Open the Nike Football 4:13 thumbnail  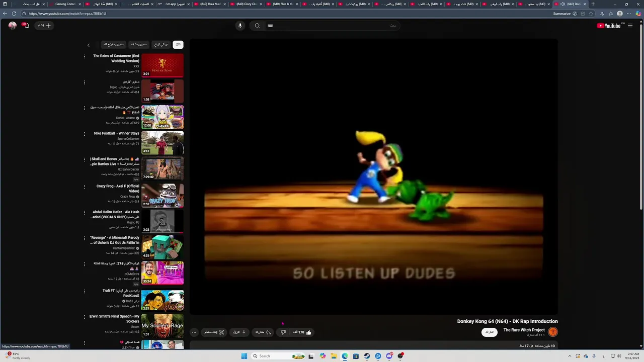pos(163,143)
